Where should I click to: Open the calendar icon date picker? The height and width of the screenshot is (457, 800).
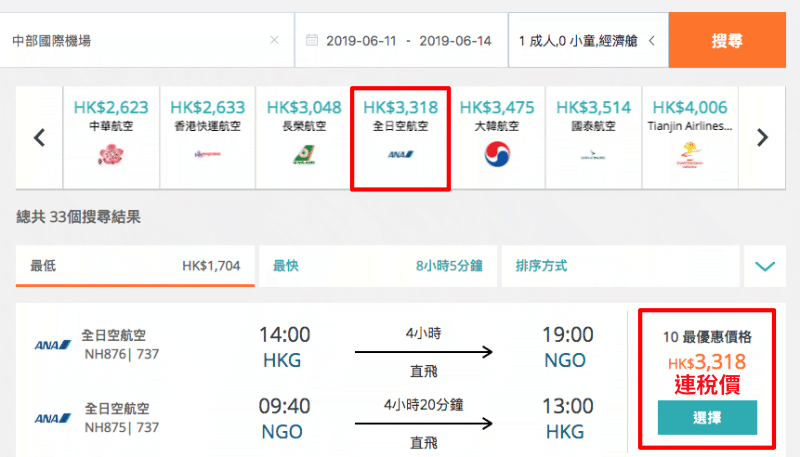(312, 40)
